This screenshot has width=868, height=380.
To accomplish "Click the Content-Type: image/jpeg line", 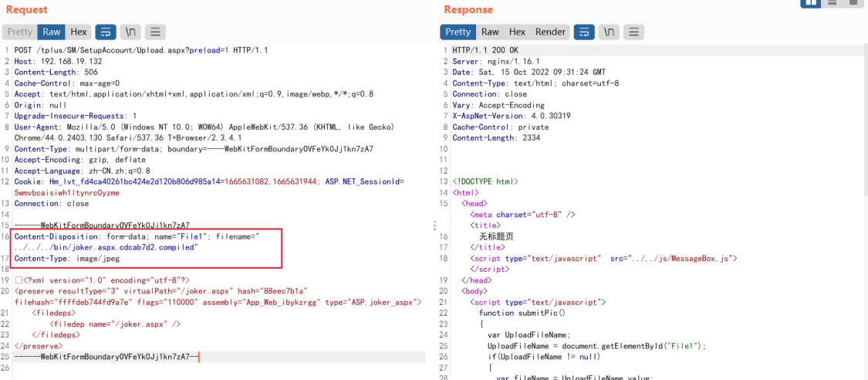I will tap(67, 259).
